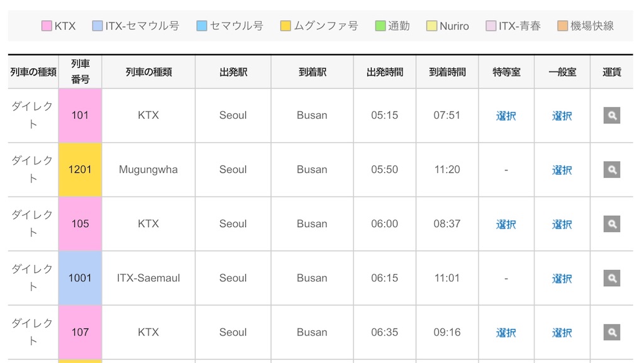Select 特等室 for KTX train 107

click(506, 333)
